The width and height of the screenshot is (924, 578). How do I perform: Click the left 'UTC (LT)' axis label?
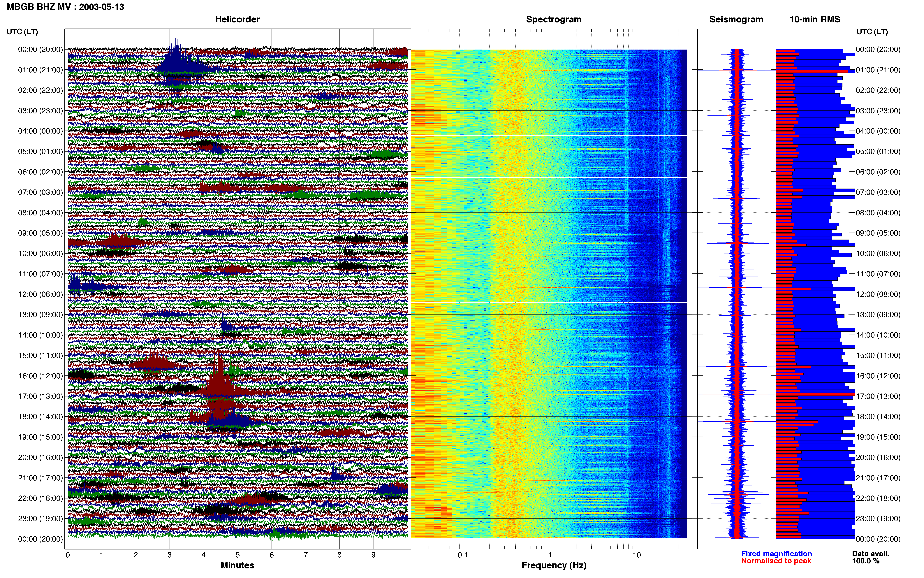22,31
